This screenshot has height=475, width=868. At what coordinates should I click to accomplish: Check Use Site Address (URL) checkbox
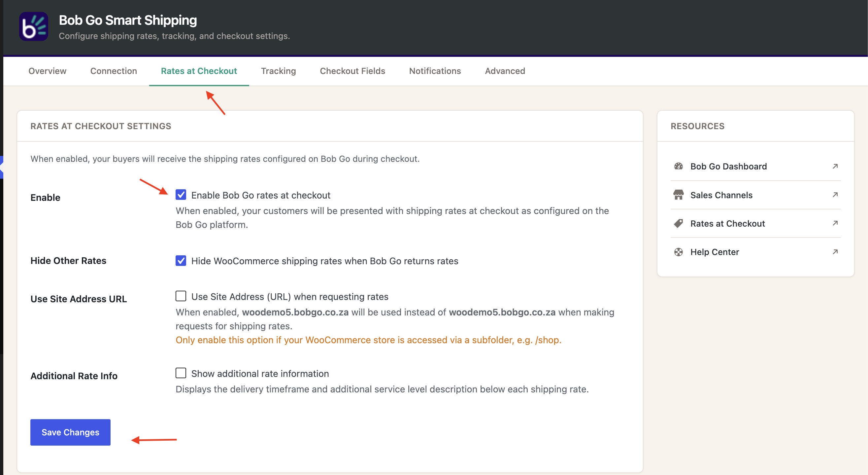tap(181, 296)
